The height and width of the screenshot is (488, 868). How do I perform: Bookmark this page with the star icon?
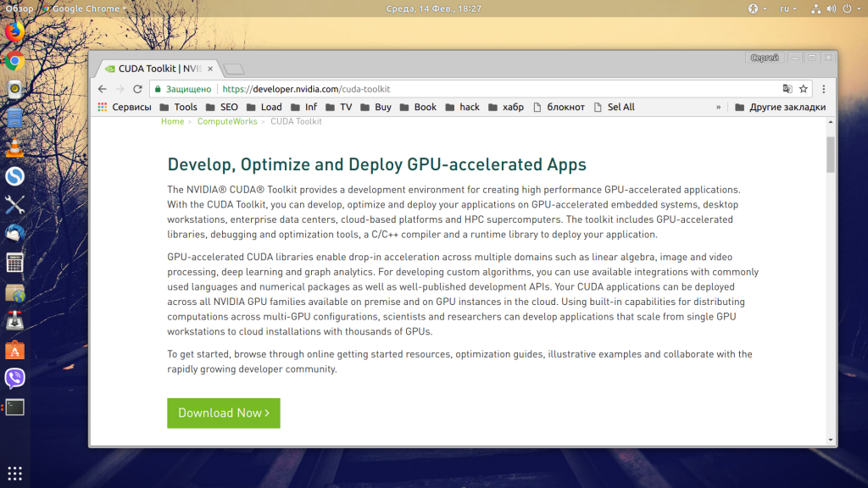coord(804,89)
